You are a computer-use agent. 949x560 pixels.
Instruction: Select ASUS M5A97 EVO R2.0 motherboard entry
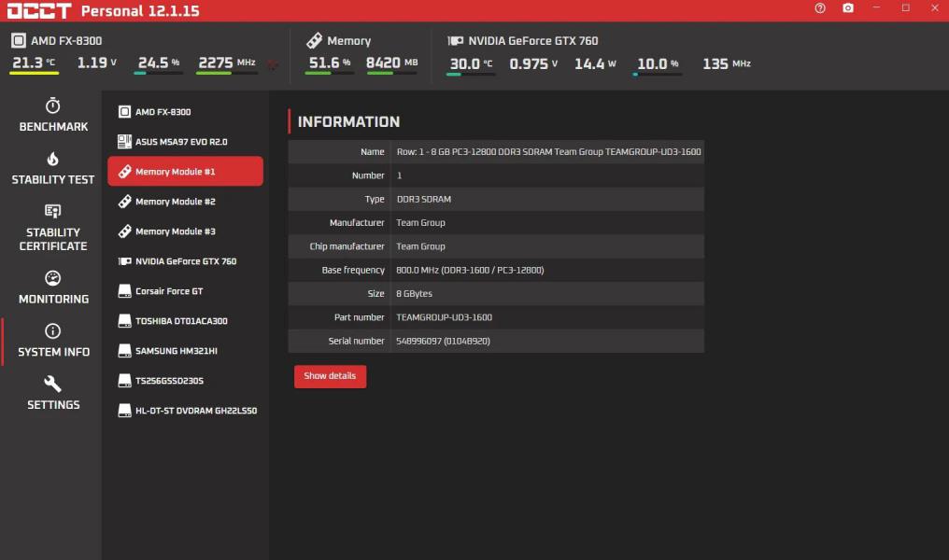(x=185, y=142)
